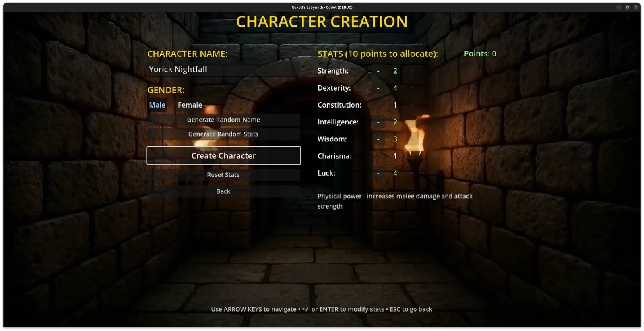This screenshot has height=331, width=644.
Task: Close the Godot debug window
Action: 636,8
